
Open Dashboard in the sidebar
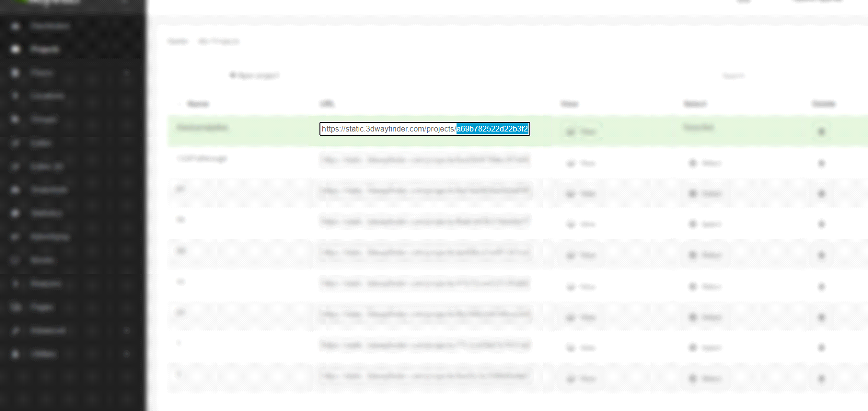click(50, 26)
